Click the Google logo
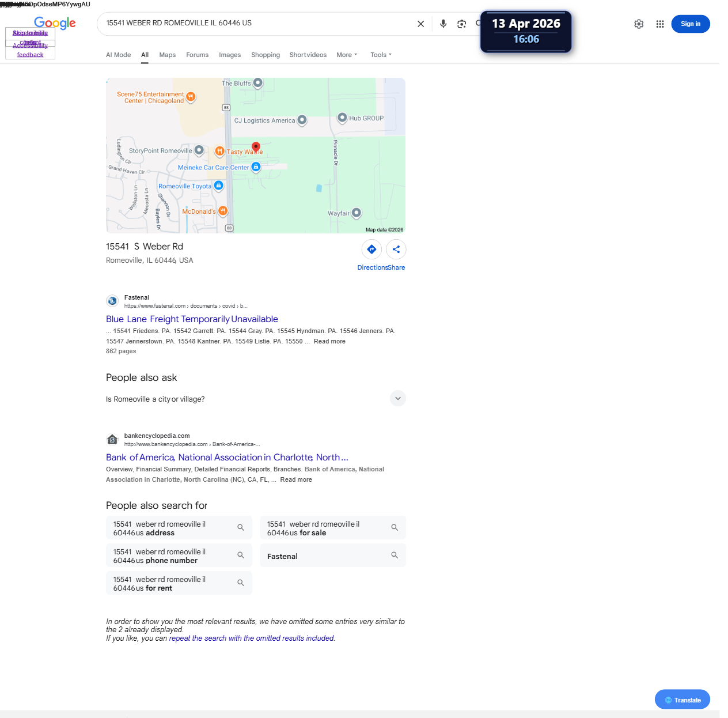The width and height of the screenshot is (728, 718). coord(55,23)
